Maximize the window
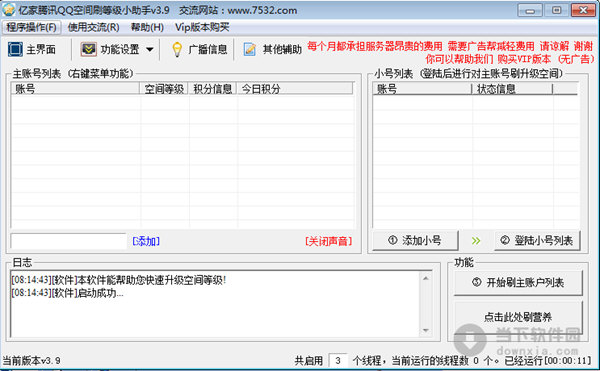The image size is (600, 371). point(557,10)
